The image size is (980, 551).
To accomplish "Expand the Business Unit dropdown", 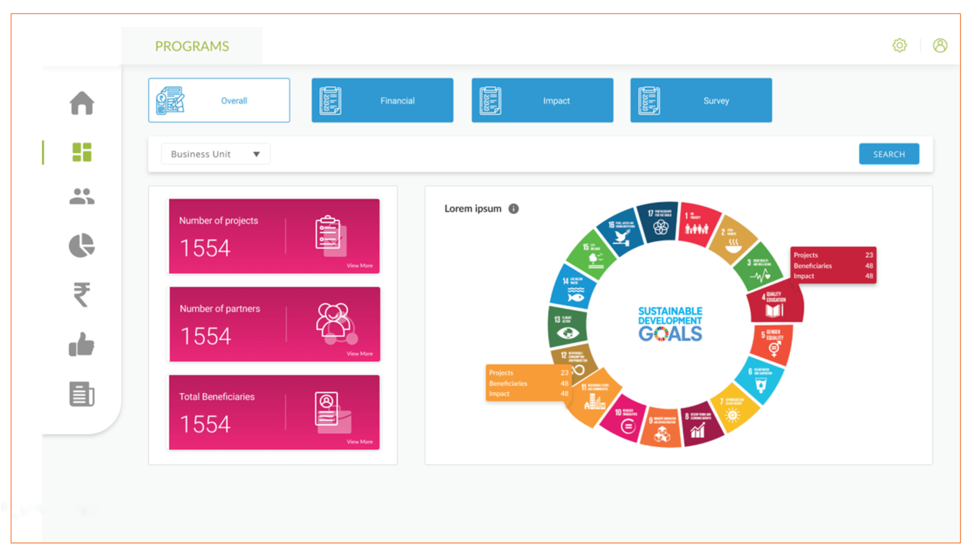I will tap(215, 154).
